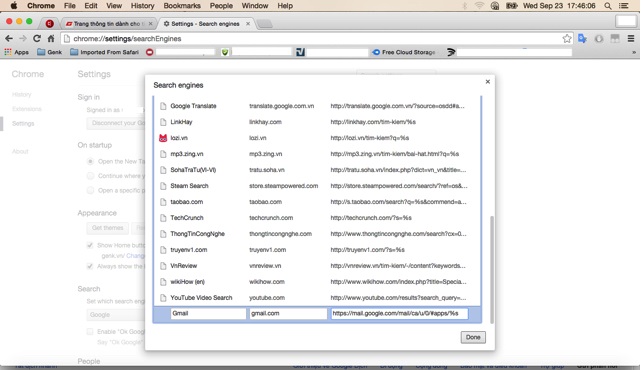Open the Apple menu
Viewport: 641px width, 370px height.
pyautogui.click(x=13, y=6)
